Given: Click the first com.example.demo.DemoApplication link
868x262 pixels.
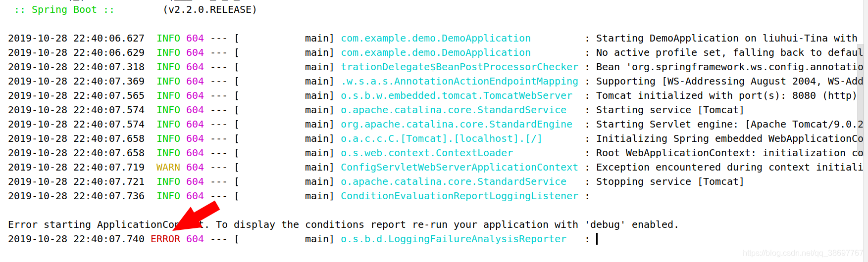Looking at the screenshot, I should pos(436,39).
